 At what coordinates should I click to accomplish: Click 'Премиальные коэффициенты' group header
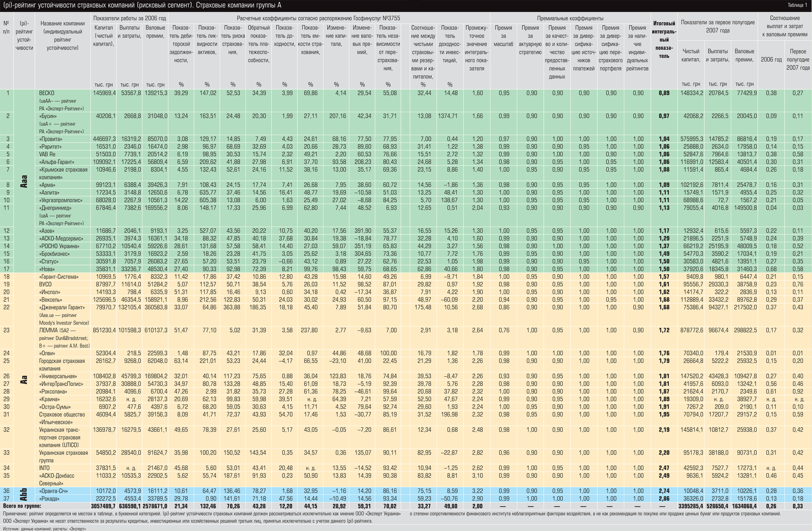click(x=570, y=19)
